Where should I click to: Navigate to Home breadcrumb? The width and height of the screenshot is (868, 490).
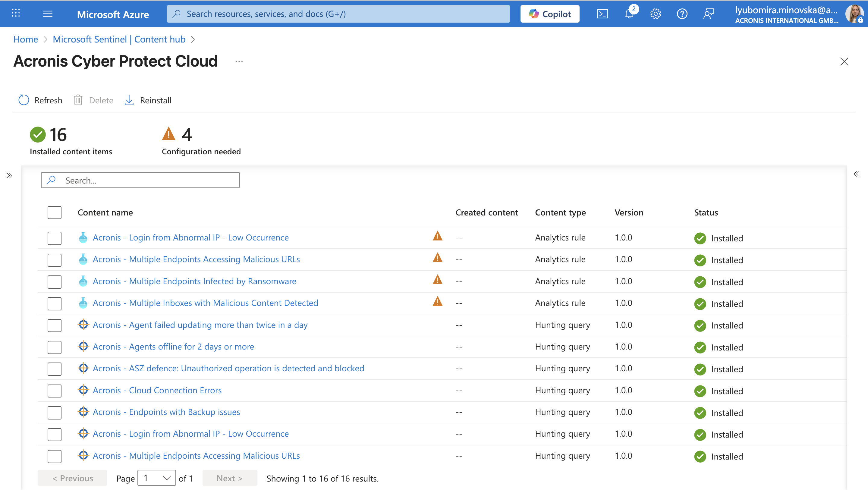point(26,39)
